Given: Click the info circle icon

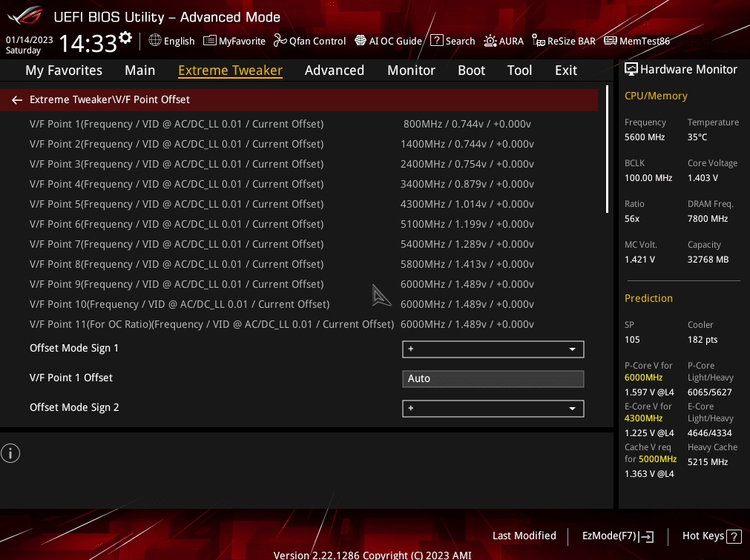Looking at the screenshot, I should [x=10, y=453].
